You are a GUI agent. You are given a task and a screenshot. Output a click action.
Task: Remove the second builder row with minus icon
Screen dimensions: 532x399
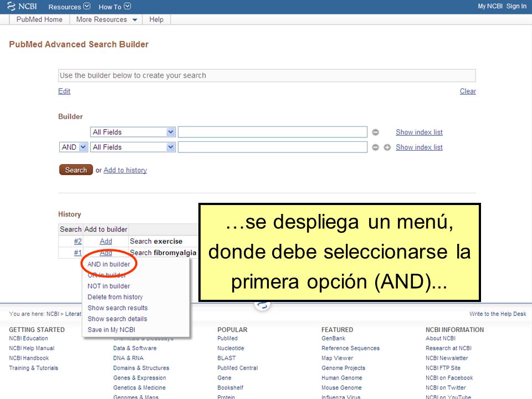pos(375,147)
